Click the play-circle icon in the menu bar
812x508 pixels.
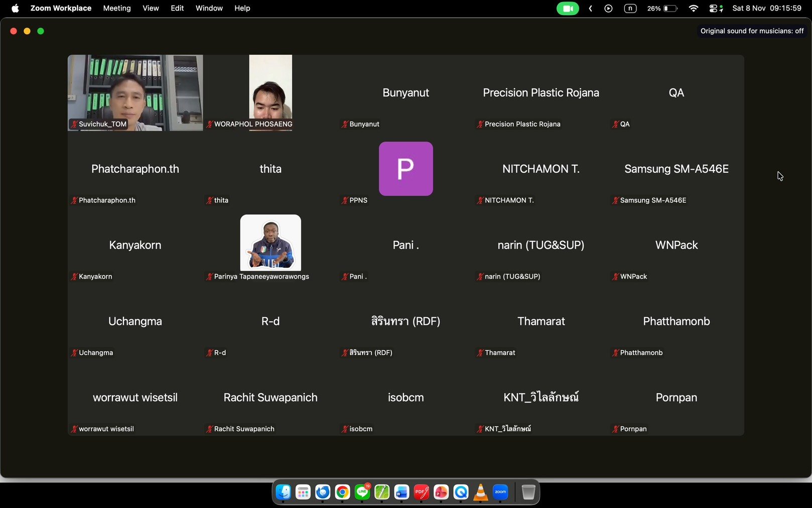[608, 9]
